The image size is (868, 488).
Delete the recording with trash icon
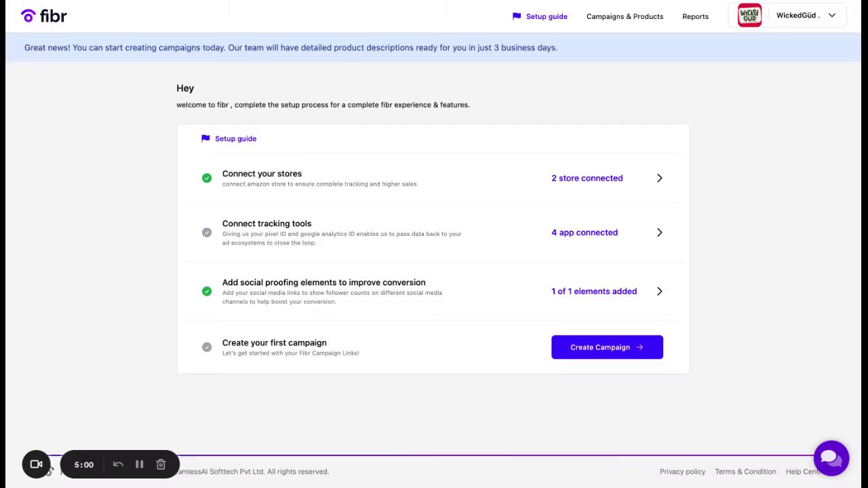[161, 464]
